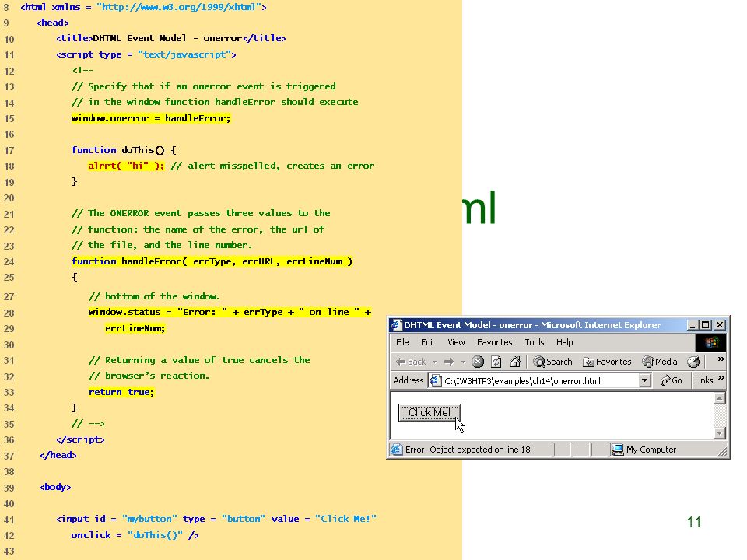Close the Internet Explorer window
The height and width of the screenshot is (560, 747).
click(720, 325)
